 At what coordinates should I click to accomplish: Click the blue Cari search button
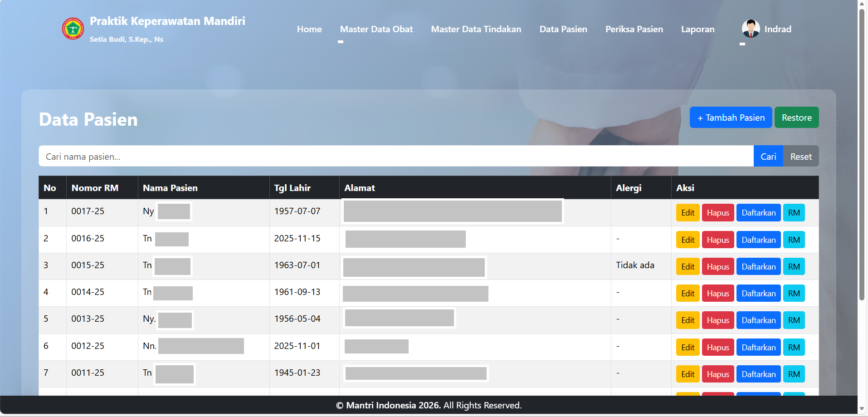768,157
